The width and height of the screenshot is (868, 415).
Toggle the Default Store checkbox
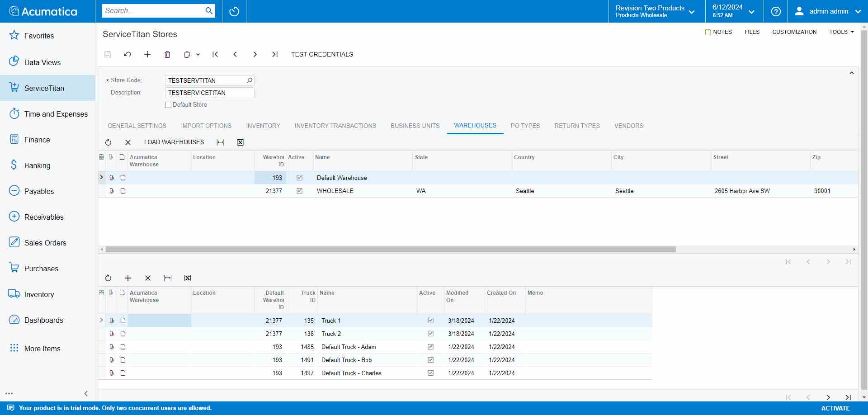[x=168, y=105]
